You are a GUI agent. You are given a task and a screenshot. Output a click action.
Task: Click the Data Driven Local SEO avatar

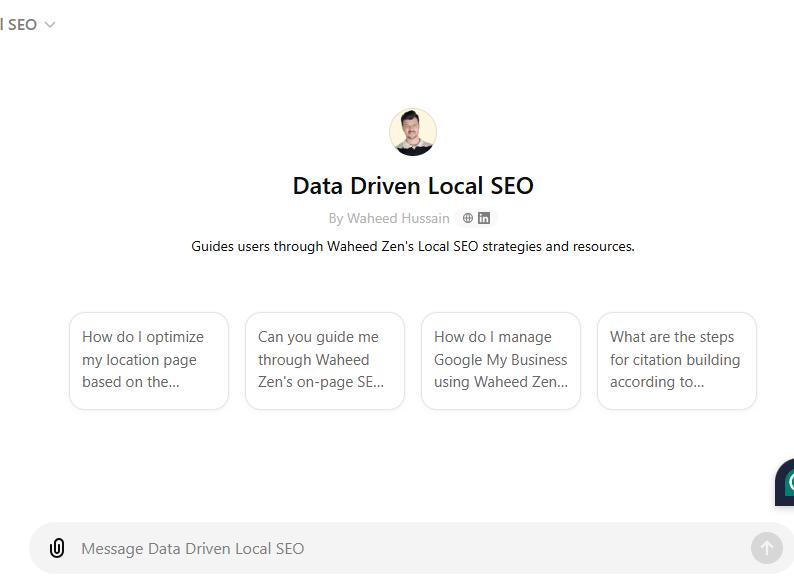413,132
